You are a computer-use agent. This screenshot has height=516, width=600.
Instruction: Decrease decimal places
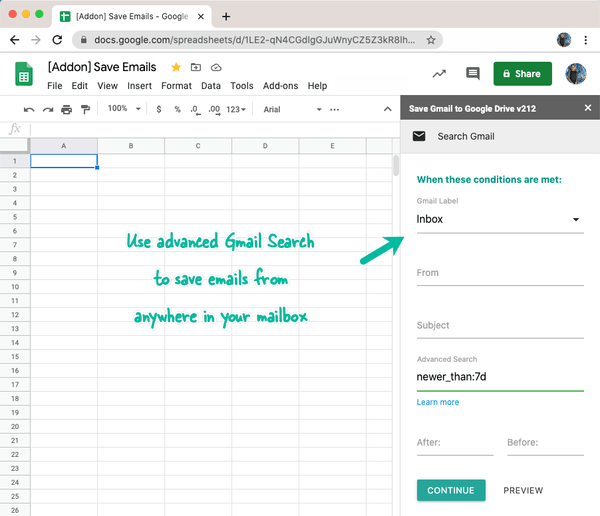pos(195,110)
